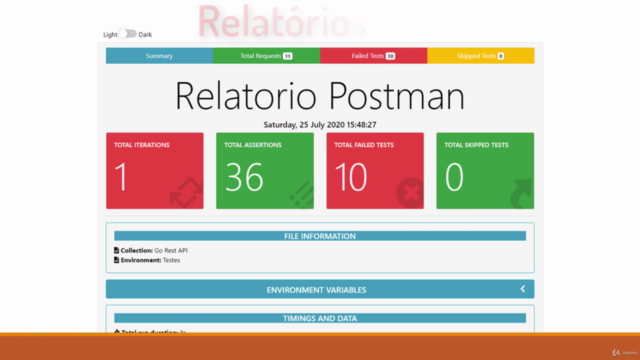Click the Collection file icon
Image resolution: width=640 pixels, height=360 pixels.
click(116, 250)
